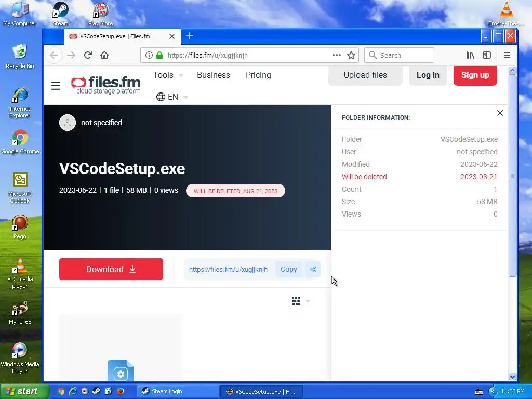This screenshot has width=532, height=399.
Task: Select the My Computer desktop icon
Action: coord(20,14)
